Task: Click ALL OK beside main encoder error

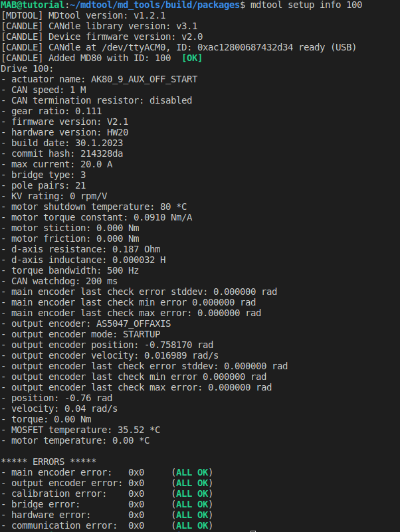Action: pyautogui.click(x=192, y=472)
